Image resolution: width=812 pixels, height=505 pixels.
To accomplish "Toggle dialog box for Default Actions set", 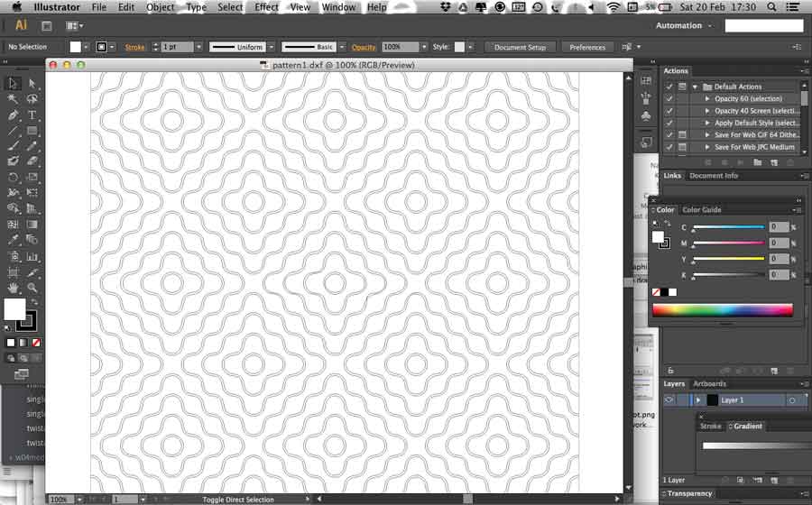I will [x=683, y=87].
